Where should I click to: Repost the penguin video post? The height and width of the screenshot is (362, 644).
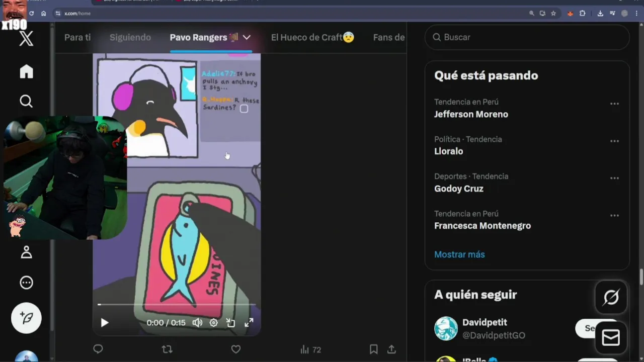pyautogui.click(x=167, y=349)
